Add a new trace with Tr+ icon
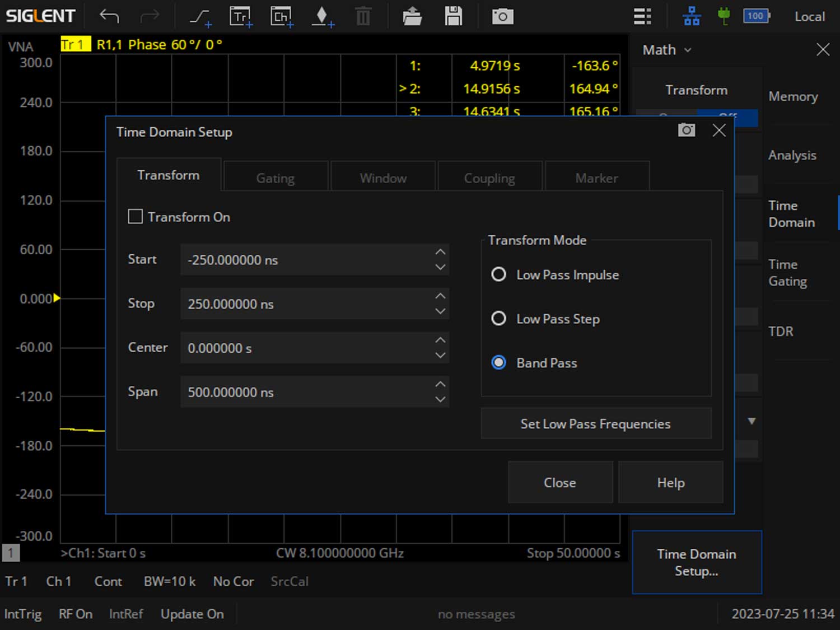 pyautogui.click(x=241, y=17)
